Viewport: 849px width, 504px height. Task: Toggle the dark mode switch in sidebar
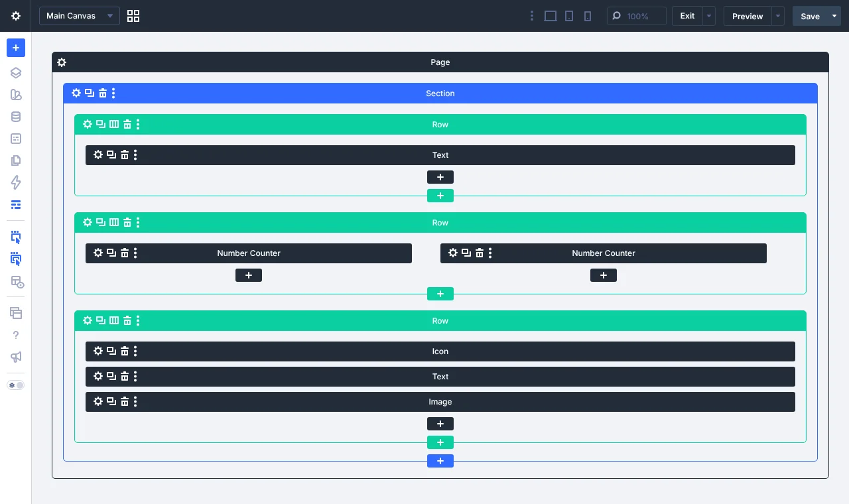coord(16,385)
